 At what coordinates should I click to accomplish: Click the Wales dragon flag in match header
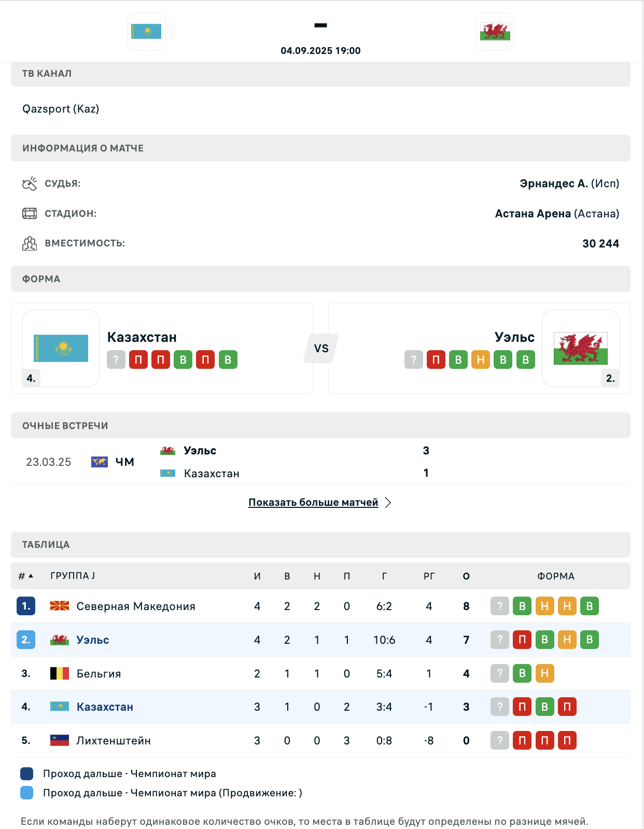point(495,32)
